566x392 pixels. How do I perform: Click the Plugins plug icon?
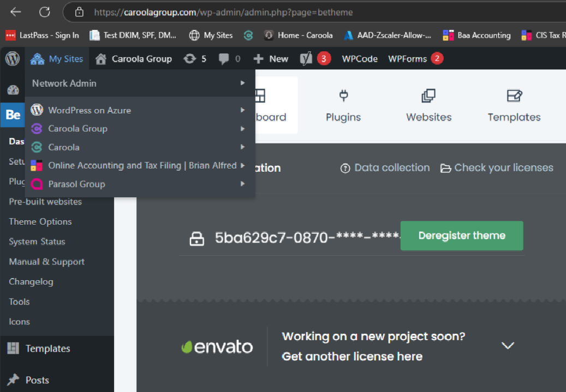point(343,97)
